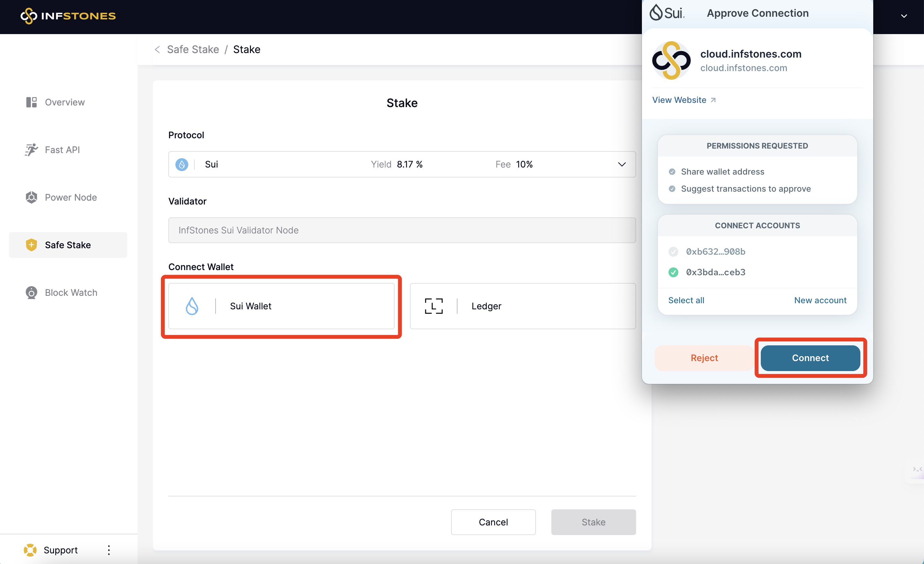Viewport: 924px width, 564px height.
Task: Click Select all accounts link
Action: (x=686, y=300)
